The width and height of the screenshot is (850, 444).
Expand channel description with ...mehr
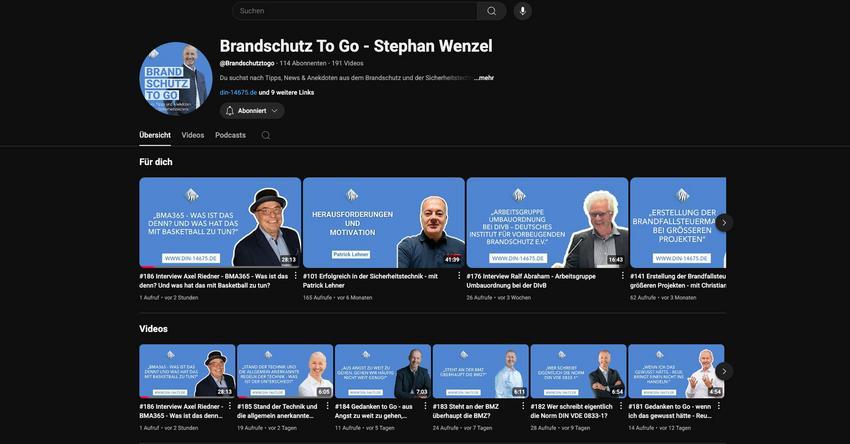pyautogui.click(x=484, y=78)
